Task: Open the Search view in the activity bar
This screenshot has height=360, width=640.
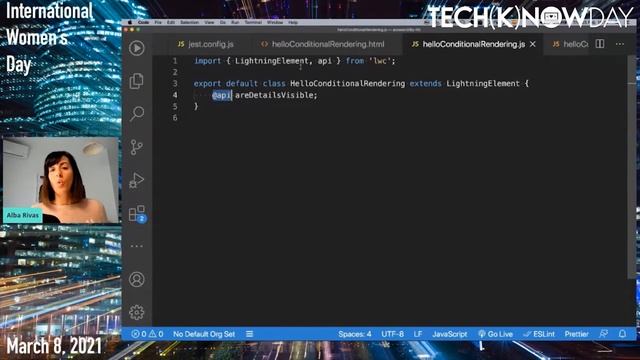Action: coord(137,113)
